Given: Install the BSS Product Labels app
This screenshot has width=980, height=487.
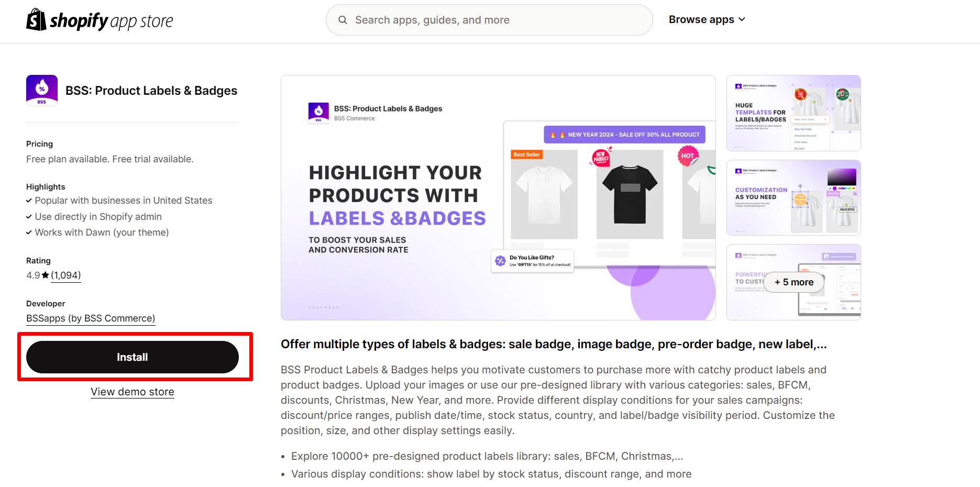Looking at the screenshot, I should tap(132, 357).
